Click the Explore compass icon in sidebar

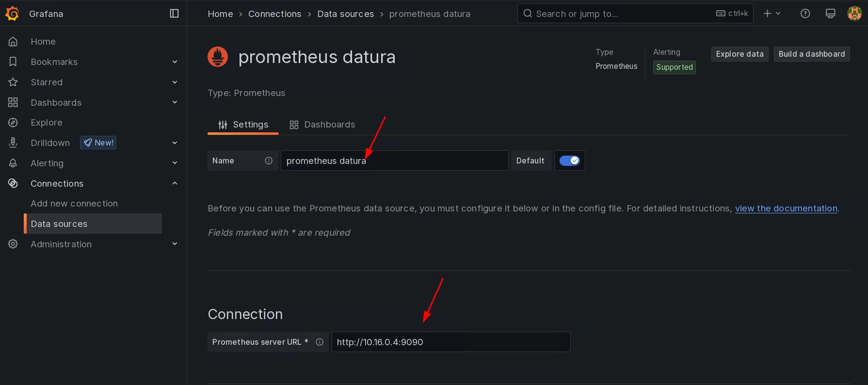coord(13,123)
